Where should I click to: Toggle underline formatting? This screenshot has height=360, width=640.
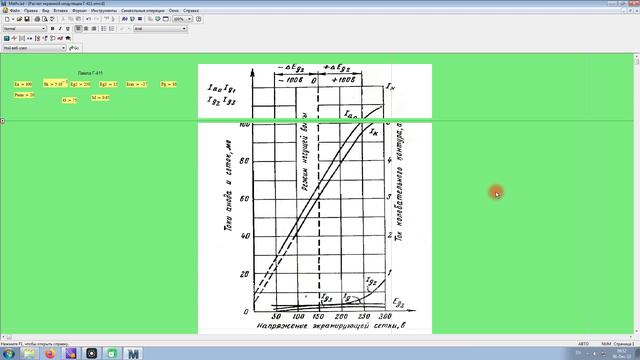tap(68, 29)
